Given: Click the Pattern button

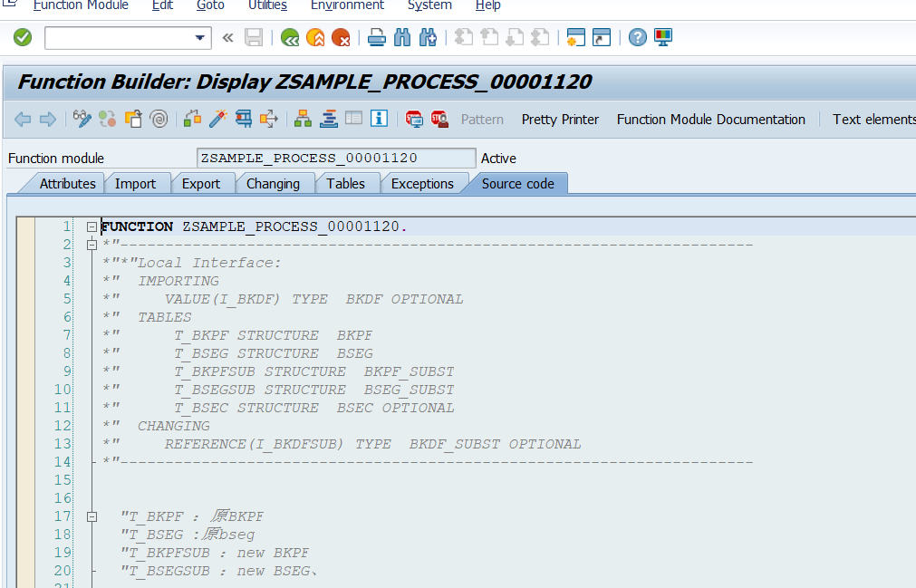Looking at the screenshot, I should [x=482, y=119].
